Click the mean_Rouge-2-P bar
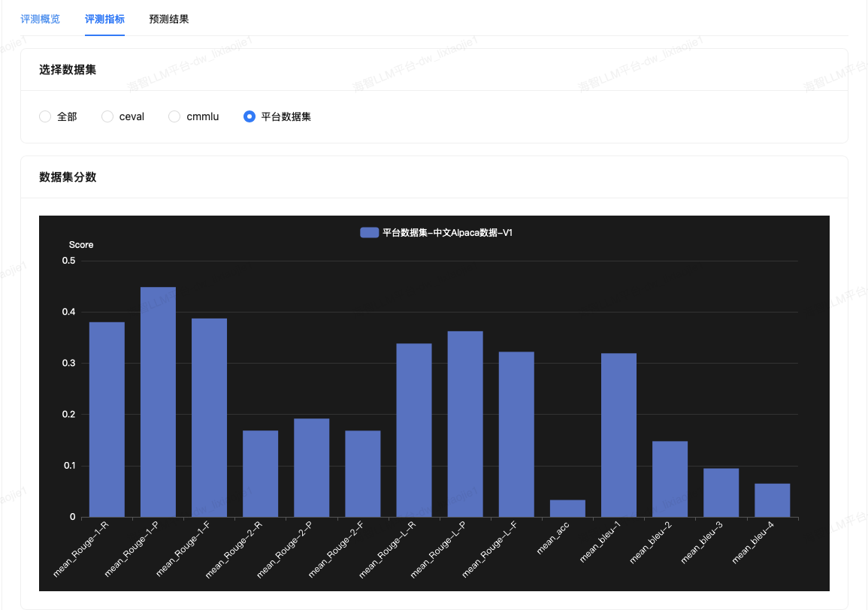Screen dimensions: 868x610 pyautogui.click(x=311, y=467)
